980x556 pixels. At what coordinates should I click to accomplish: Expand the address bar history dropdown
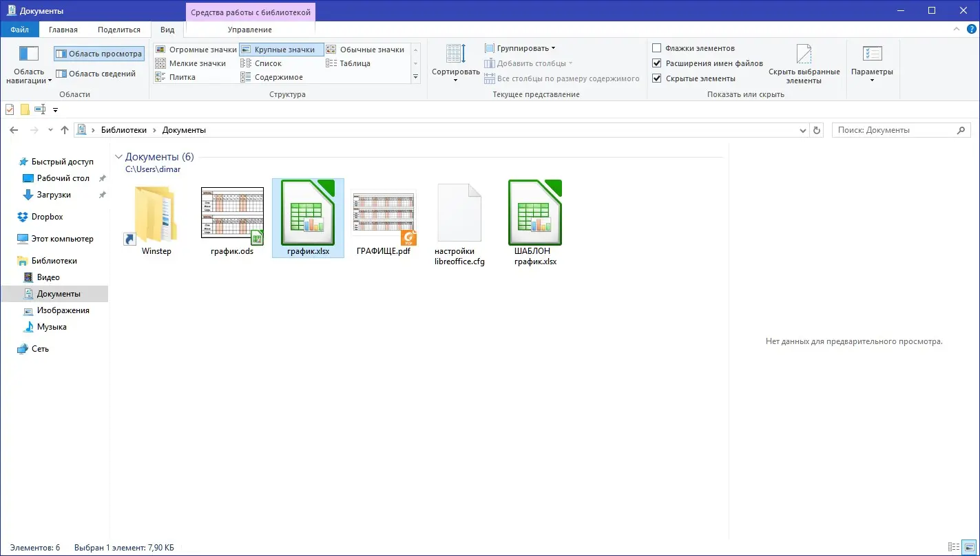(x=803, y=130)
